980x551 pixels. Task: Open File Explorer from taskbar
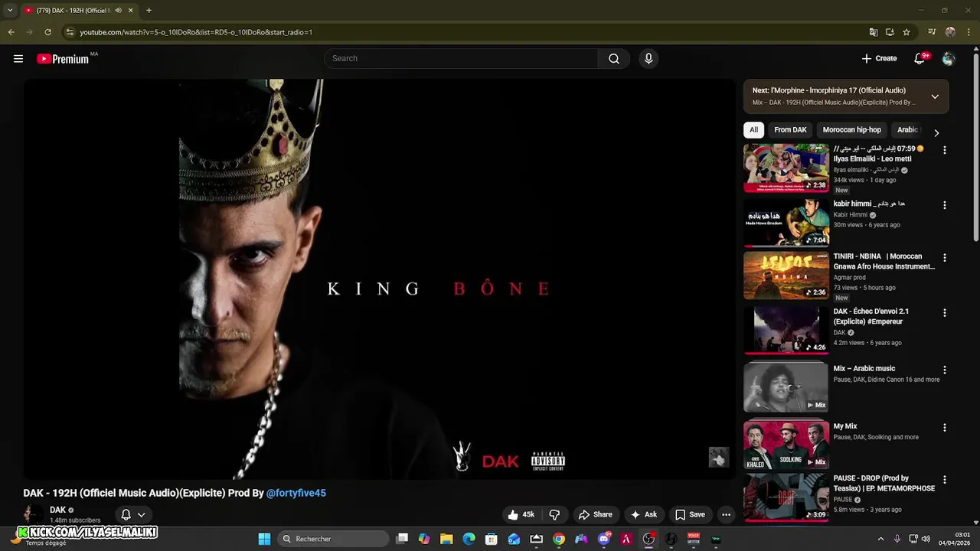click(x=446, y=539)
